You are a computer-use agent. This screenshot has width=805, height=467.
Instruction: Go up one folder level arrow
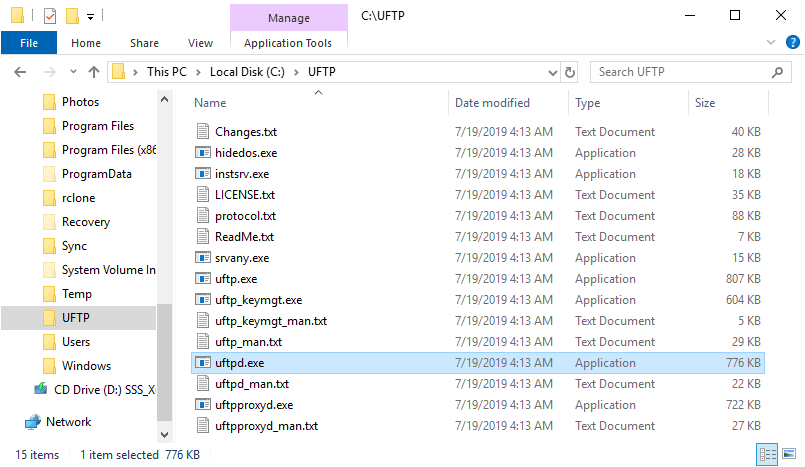(93, 72)
